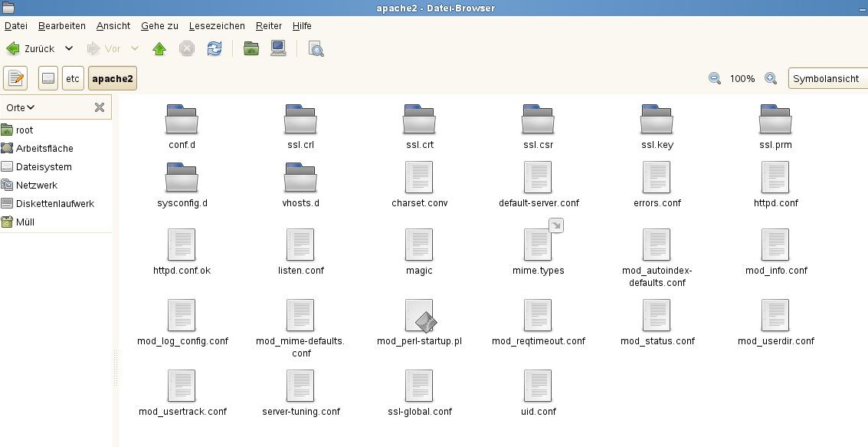Click the search files magnifier icon

[316, 49]
